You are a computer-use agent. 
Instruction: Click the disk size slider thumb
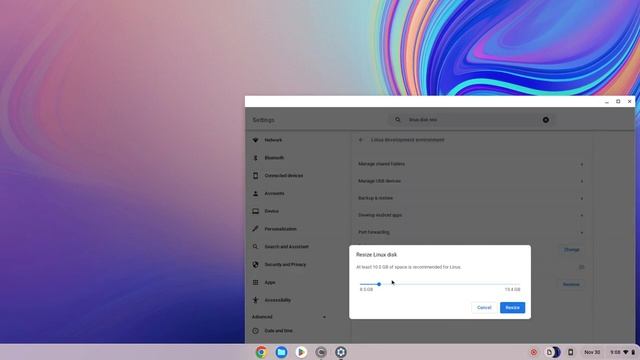pos(379,284)
